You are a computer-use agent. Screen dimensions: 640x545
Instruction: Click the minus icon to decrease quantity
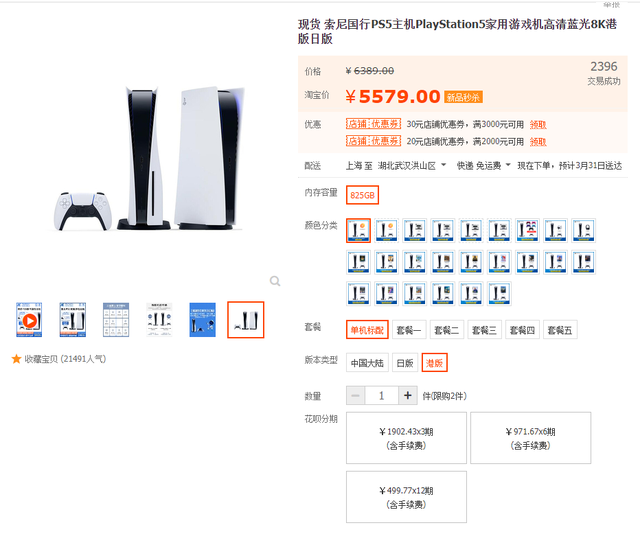coord(356,396)
